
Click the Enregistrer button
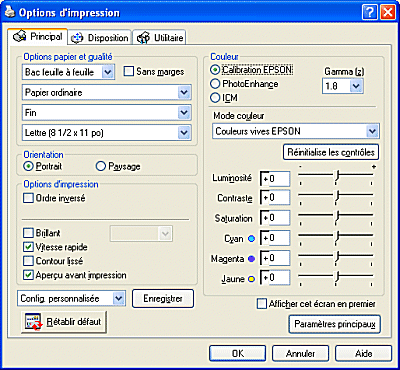[x=163, y=299]
